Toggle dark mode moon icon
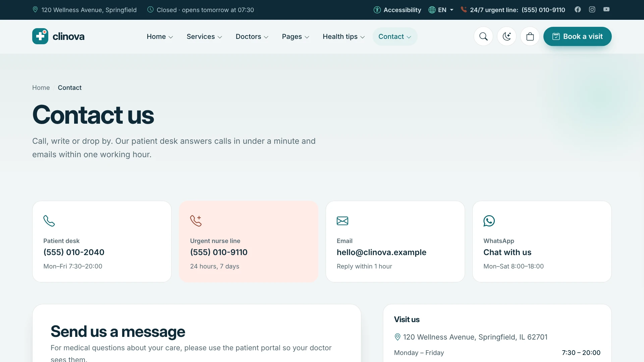Viewport: 644px width, 362px height. coord(506,37)
